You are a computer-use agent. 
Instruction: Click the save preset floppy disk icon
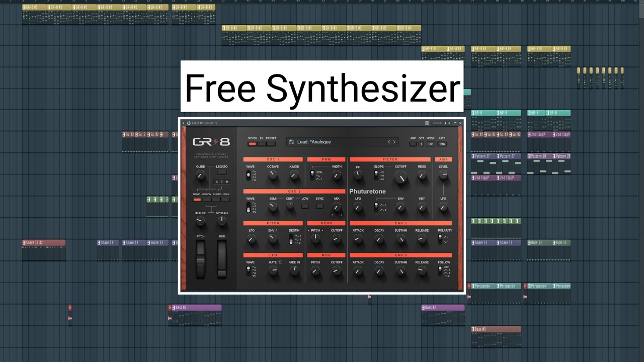click(291, 142)
